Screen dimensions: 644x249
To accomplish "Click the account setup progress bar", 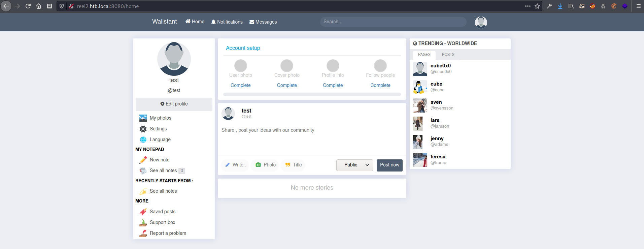I will [312, 94].
